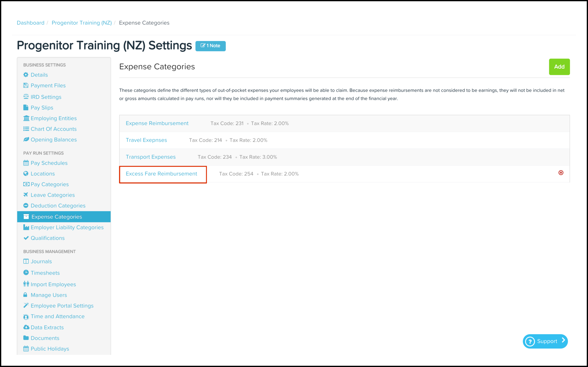Click the Employing Entities bank icon
The image size is (588, 367).
(26, 118)
